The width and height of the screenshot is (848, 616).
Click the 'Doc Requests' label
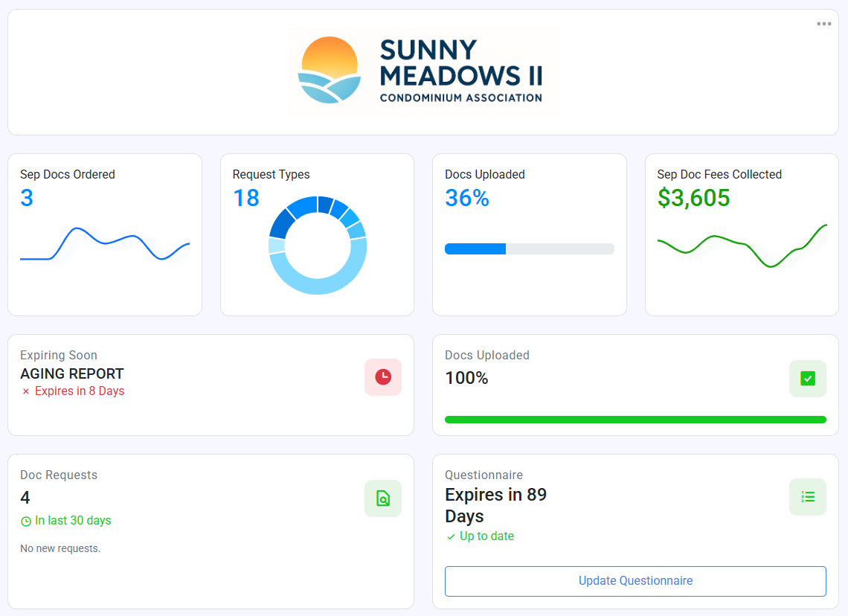coord(59,475)
